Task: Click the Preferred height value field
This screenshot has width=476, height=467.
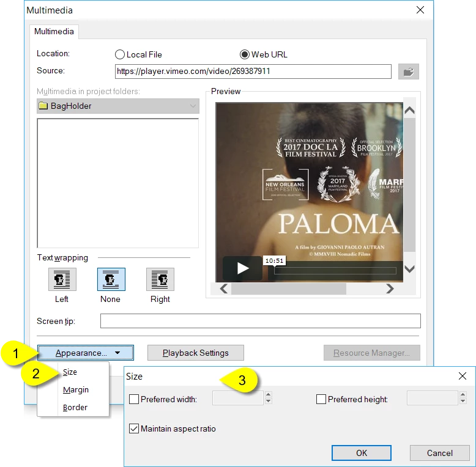Action: click(433, 398)
